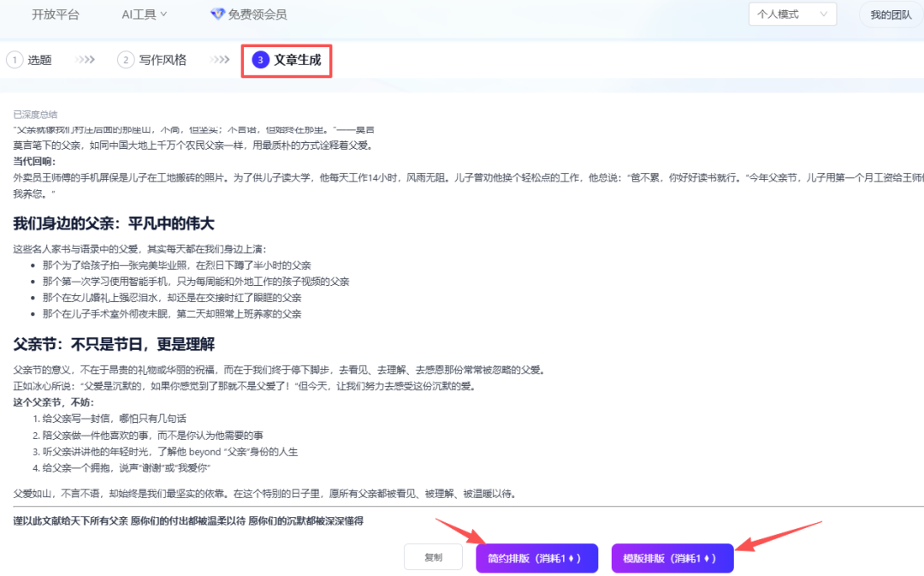Image resolution: width=924 pixels, height=576 pixels.
Task: Click the 复制 button
Action: tap(433, 557)
